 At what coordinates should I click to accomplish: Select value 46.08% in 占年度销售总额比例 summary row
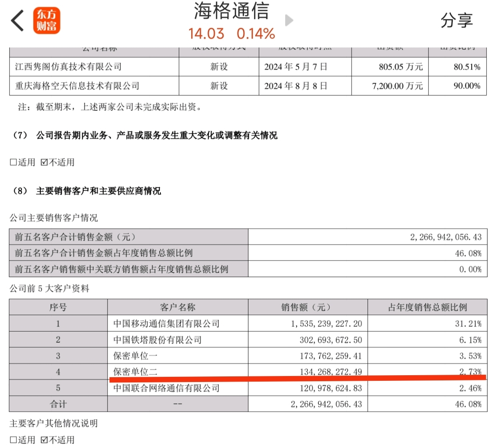(468, 253)
